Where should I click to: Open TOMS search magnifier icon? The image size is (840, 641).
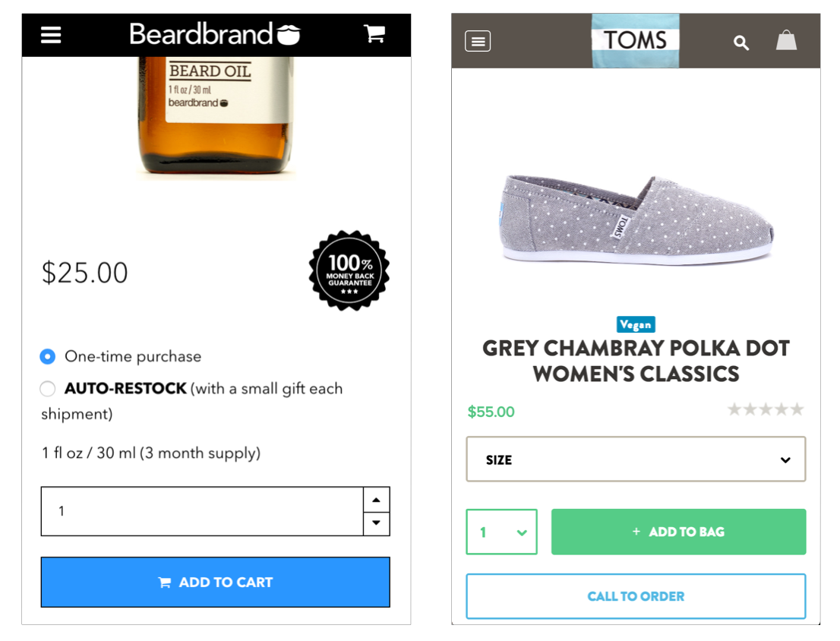coord(741,43)
